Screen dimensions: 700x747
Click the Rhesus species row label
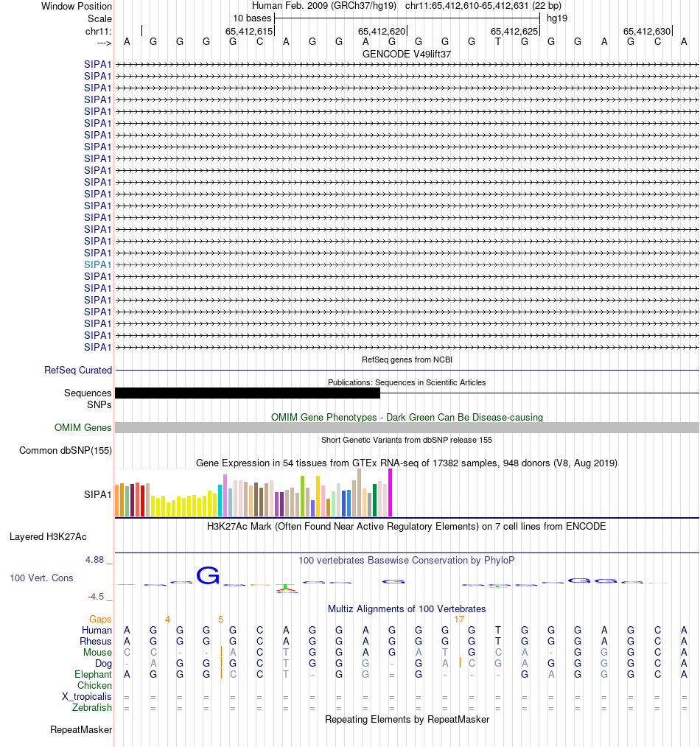tap(95, 641)
